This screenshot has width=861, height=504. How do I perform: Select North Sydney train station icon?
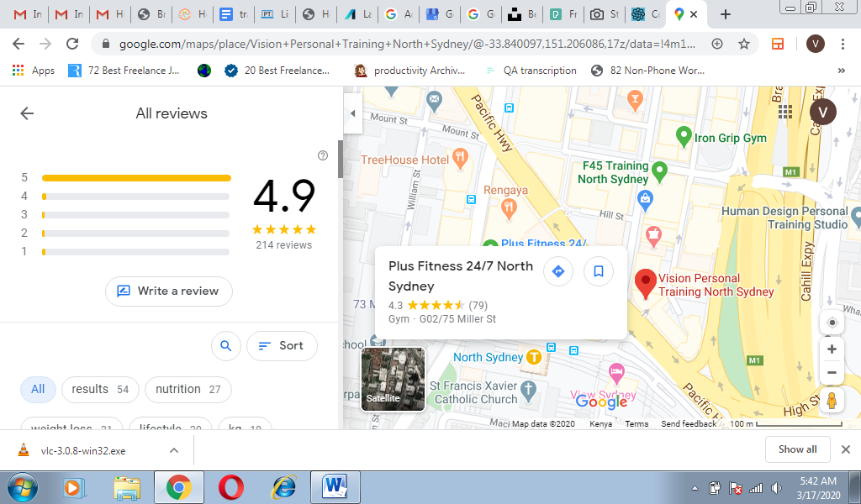click(x=534, y=357)
